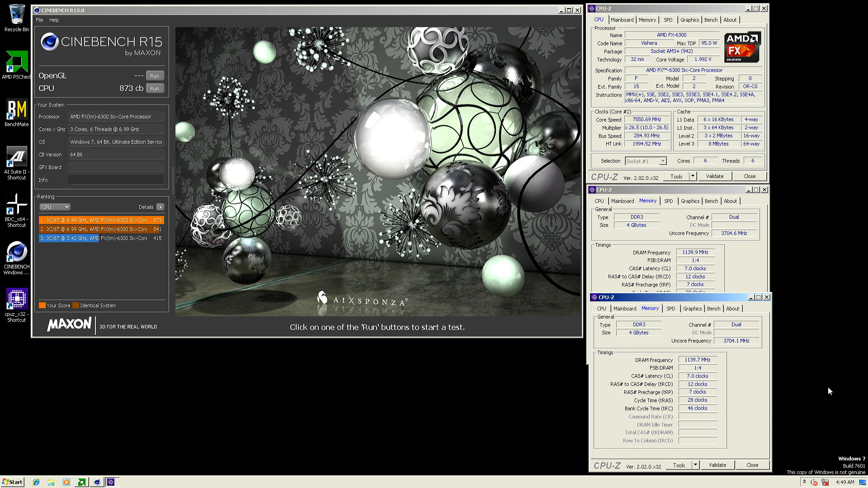Open the File menu in Cinebench
Image resolution: width=868 pixels, height=488 pixels.
(39, 20)
